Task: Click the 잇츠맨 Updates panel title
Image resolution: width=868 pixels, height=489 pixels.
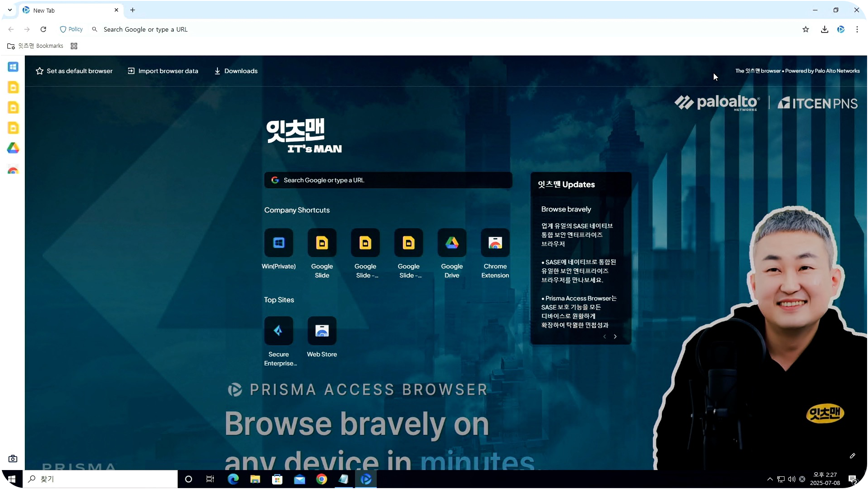Action: [566, 185]
